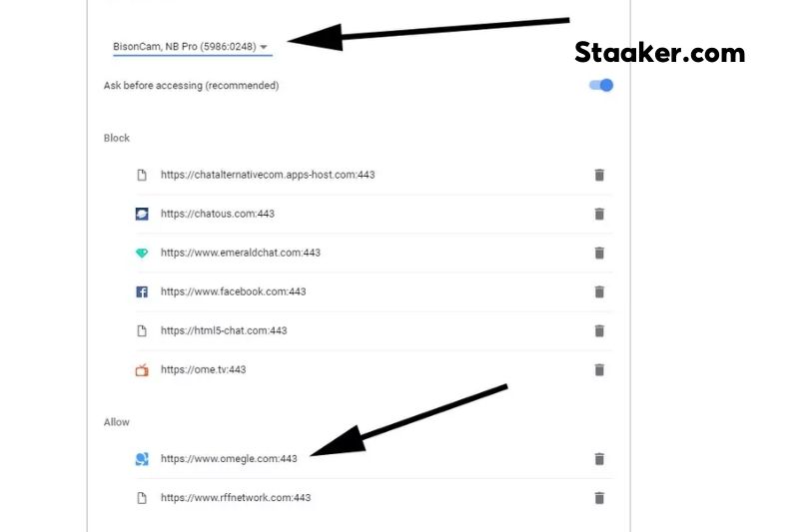Click the Facebook favicon in Block list

coord(142,291)
